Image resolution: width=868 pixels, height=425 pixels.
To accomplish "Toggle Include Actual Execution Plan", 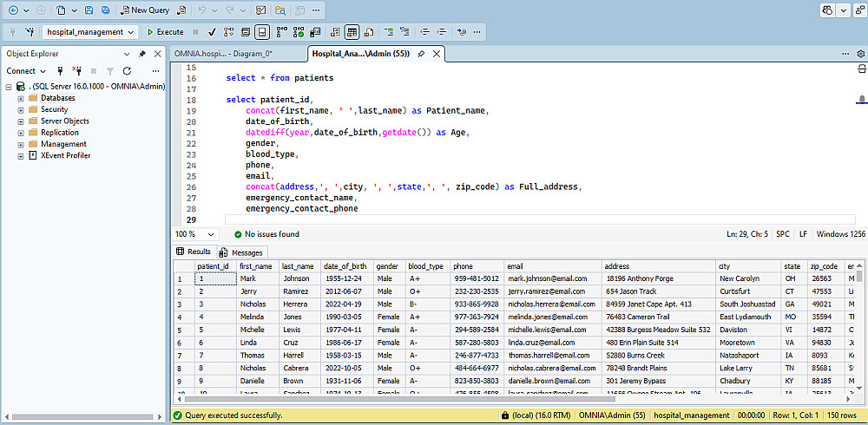I will pos(282,32).
